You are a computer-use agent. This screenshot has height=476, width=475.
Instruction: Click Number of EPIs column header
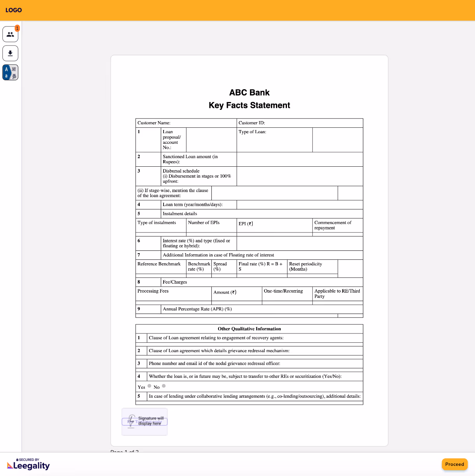coord(211,226)
